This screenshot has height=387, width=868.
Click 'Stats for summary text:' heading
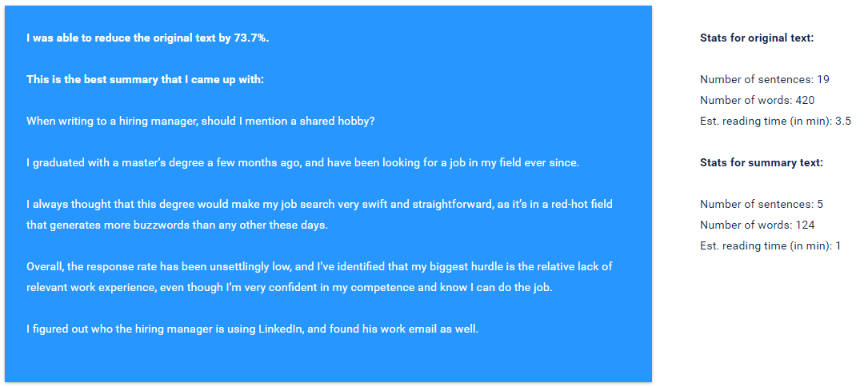(761, 163)
